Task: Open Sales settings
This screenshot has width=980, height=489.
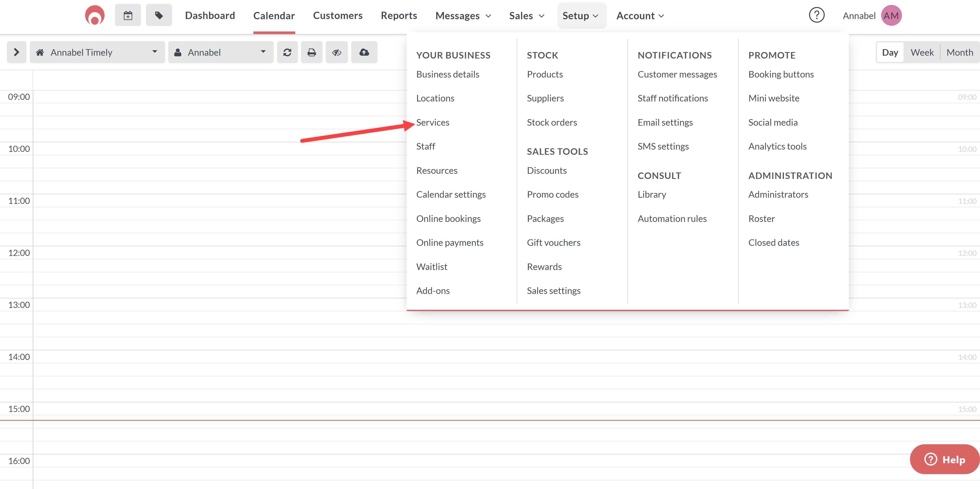Action: coord(554,291)
